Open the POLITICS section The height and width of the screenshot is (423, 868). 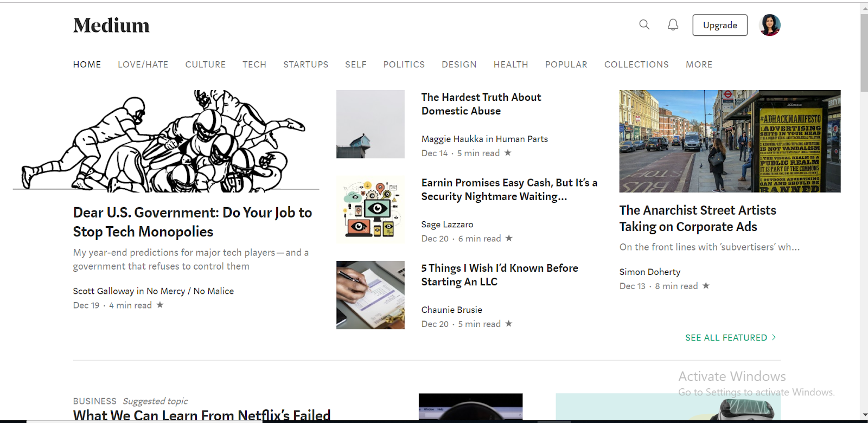point(404,65)
